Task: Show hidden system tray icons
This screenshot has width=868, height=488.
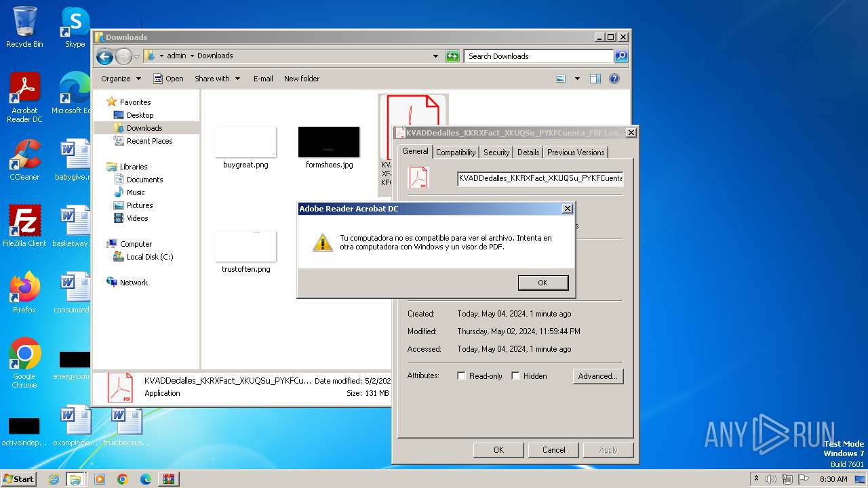Action: (756, 479)
